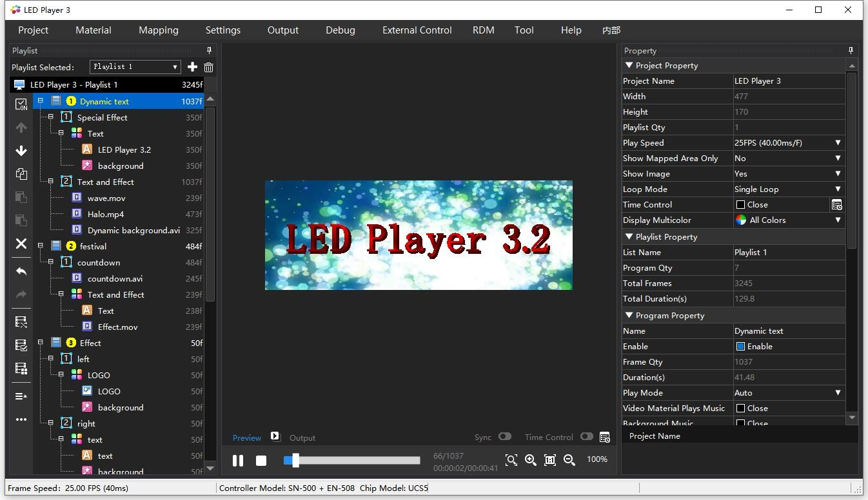Collapse the Program Property section

coord(629,316)
